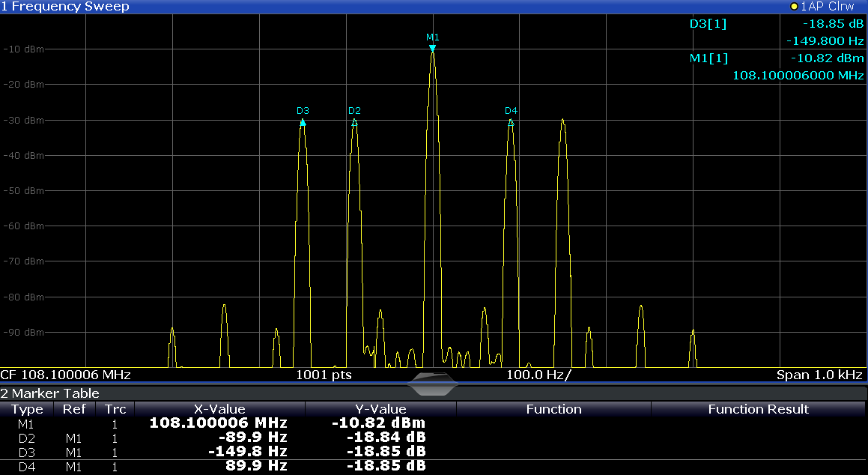The width and height of the screenshot is (868, 475).
Task: Select the D3 delta marker on the trace
Action: tap(303, 121)
